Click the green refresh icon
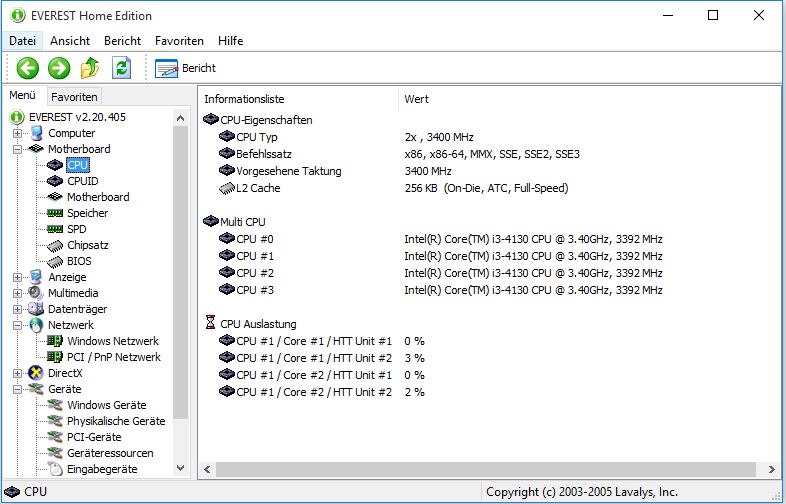 [121, 68]
